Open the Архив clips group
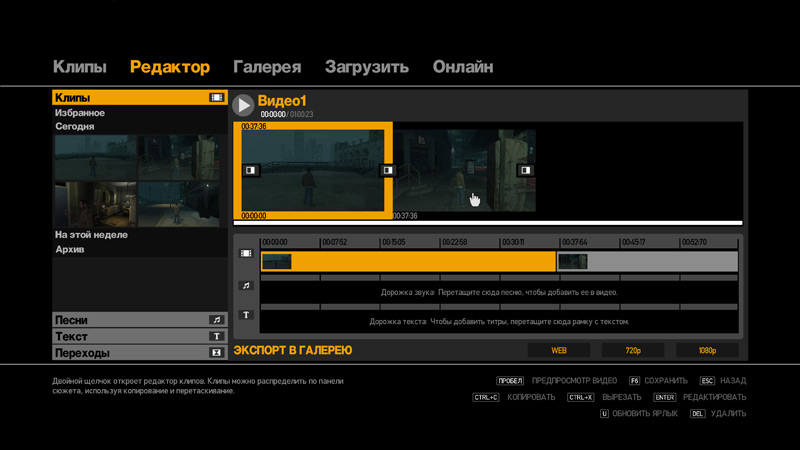800x450 pixels. [x=70, y=249]
